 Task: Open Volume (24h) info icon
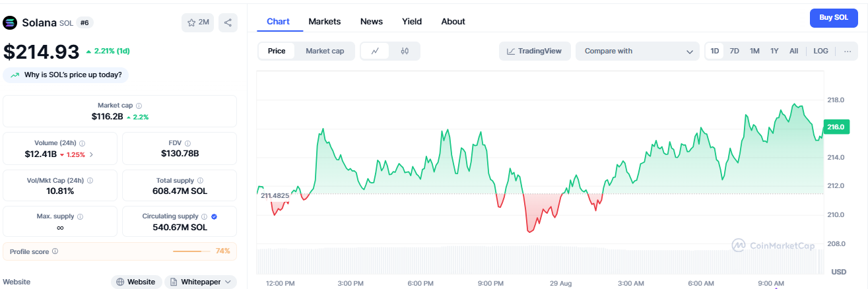(82, 143)
